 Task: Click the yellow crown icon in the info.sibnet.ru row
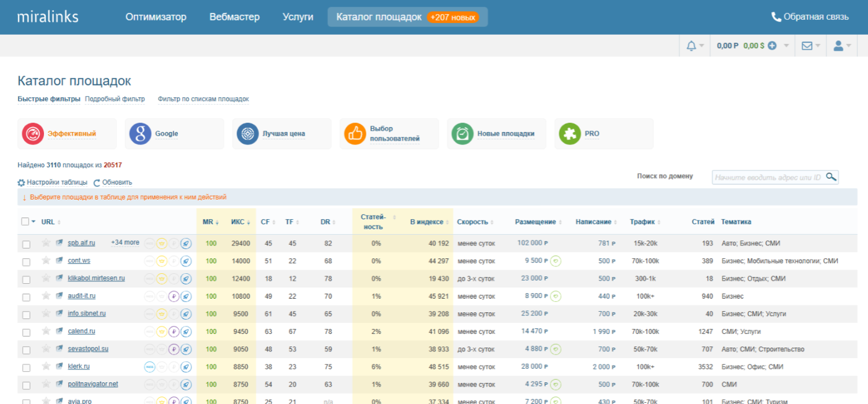pos(162,314)
